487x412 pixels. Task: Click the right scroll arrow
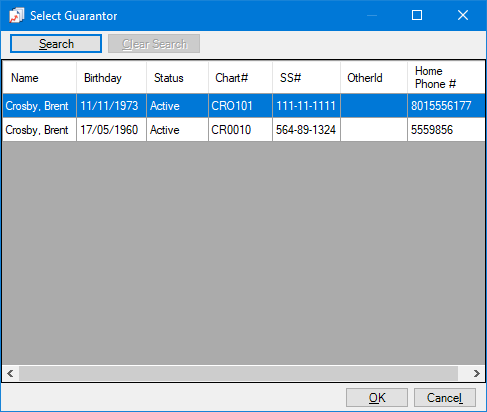tap(477, 373)
